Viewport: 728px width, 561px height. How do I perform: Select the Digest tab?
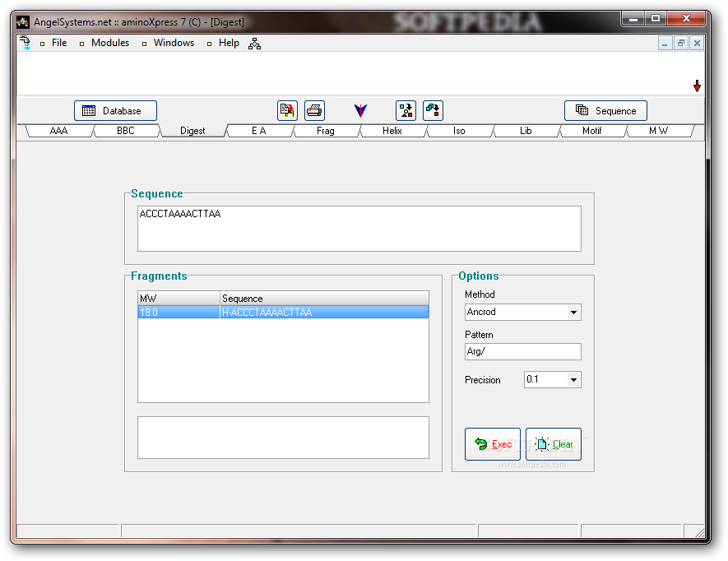[x=192, y=131]
